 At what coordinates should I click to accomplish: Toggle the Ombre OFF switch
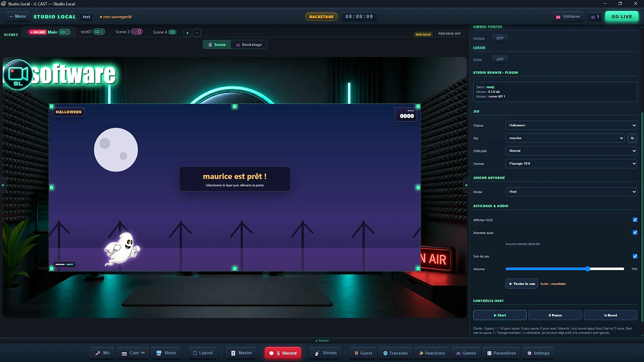click(500, 38)
